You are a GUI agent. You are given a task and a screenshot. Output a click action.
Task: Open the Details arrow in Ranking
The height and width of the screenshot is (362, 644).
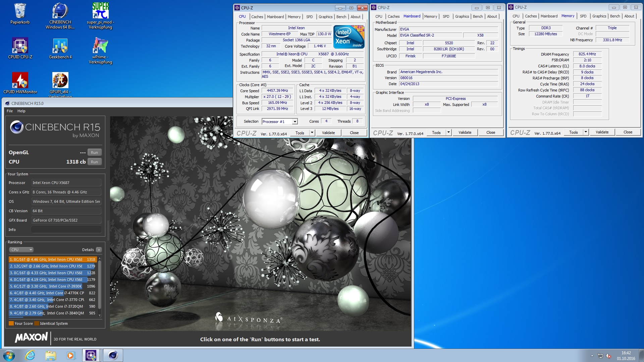pos(99,250)
